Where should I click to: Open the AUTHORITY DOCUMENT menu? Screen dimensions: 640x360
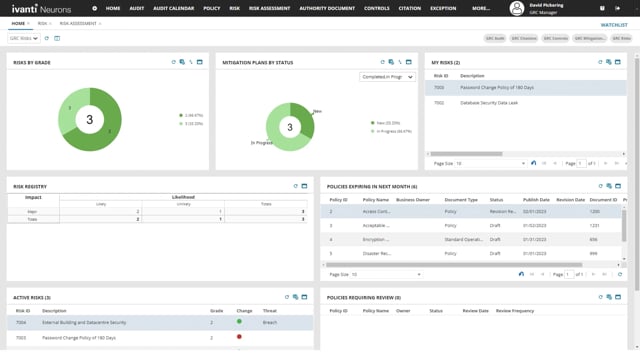click(x=327, y=8)
